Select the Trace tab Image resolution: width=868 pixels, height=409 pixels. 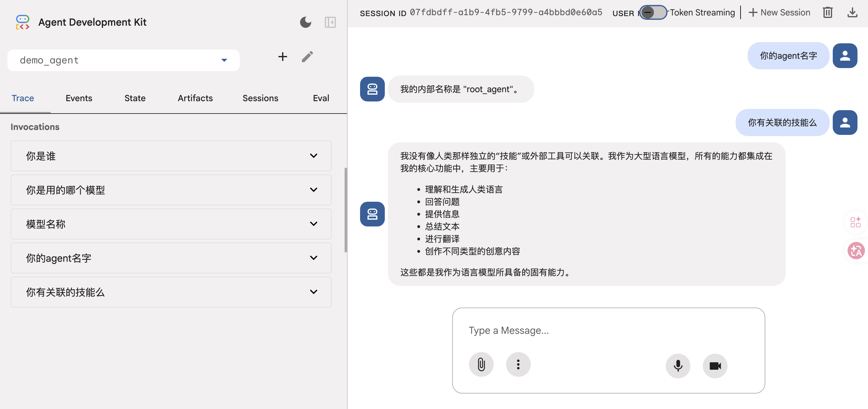tap(23, 98)
